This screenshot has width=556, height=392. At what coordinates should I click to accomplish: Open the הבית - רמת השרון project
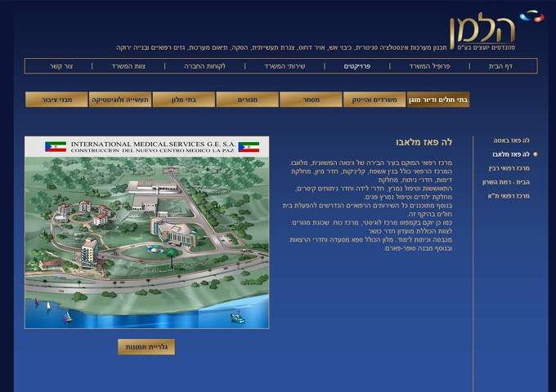point(506,182)
